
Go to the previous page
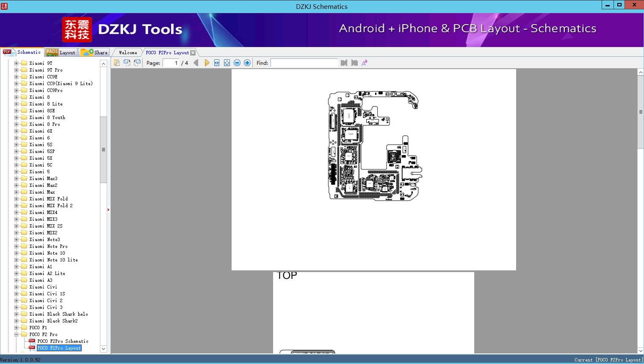tap(196, 63)
